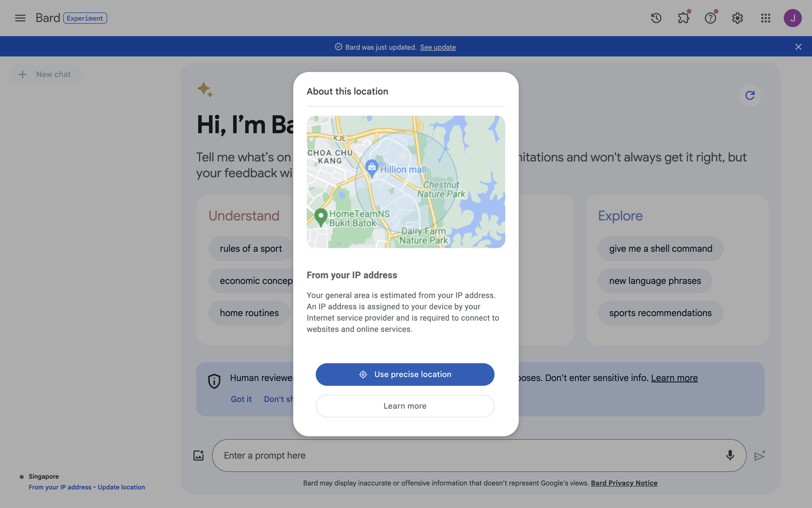The image size is (812, 508).
Task: Click the About this location title
Action: (x=347, y=91)
